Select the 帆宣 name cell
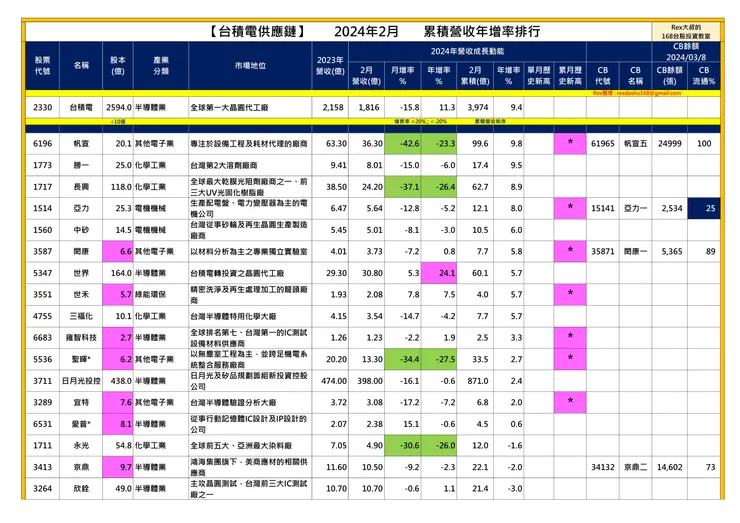Screen dimensions: 740x523 point(81,143)
